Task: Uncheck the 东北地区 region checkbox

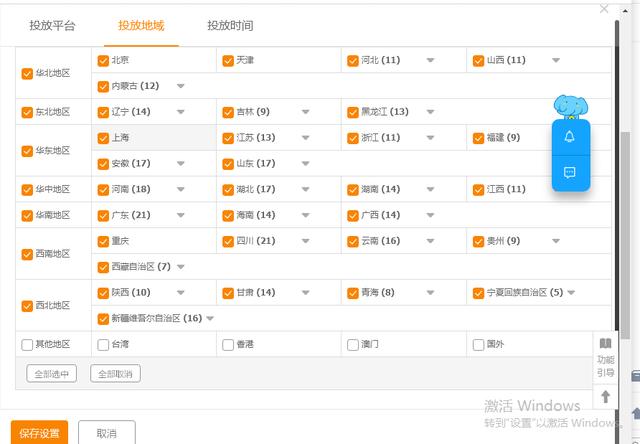Action: pos(27,112)
